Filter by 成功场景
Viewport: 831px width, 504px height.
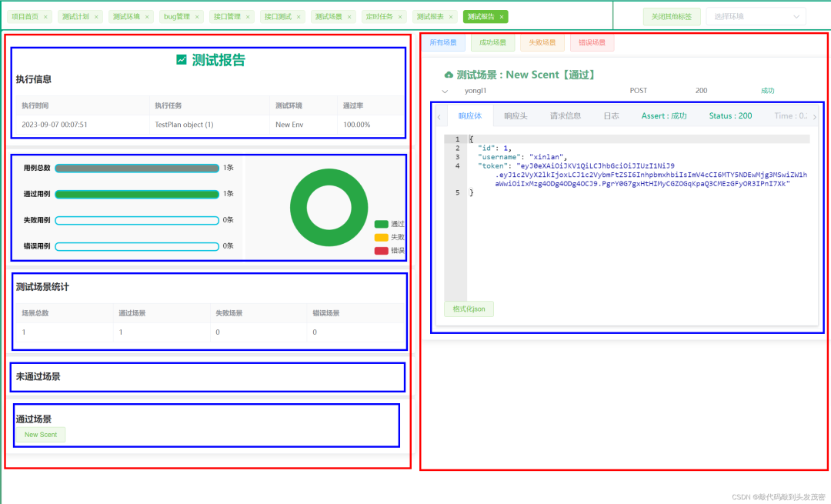point(493,42)
